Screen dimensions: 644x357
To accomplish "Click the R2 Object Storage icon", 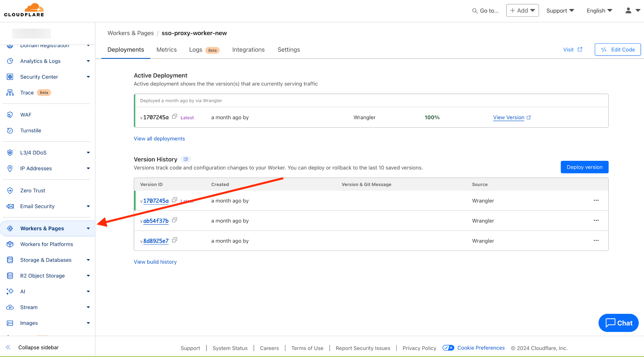I will point(10,276).
